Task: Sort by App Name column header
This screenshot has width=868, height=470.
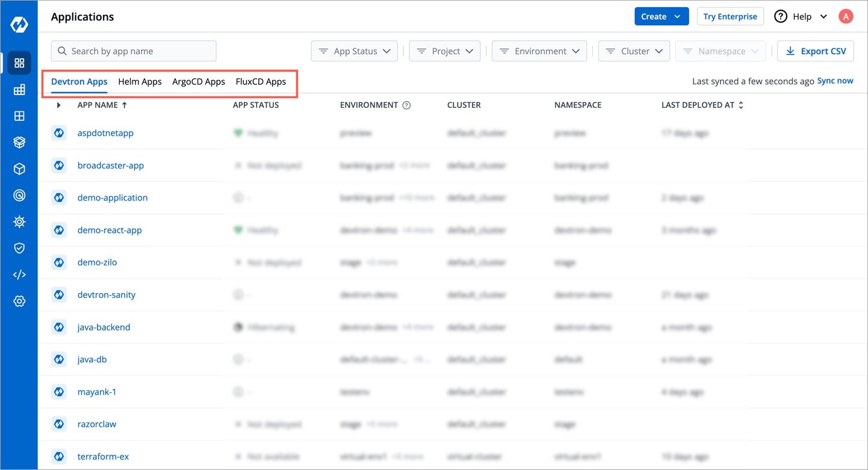Action: [102, 105]
